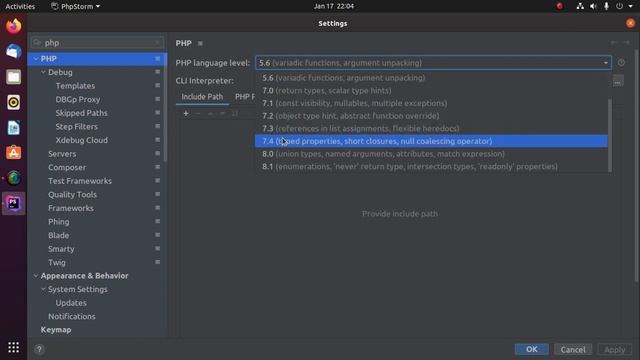
Task: Click the project-level icon beside PHP heading
Action: click(200, 43)
